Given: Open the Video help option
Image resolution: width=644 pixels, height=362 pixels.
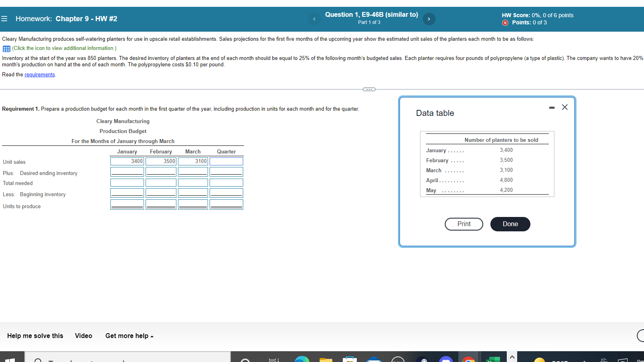Looking at the screenshot, I should 84,336.
